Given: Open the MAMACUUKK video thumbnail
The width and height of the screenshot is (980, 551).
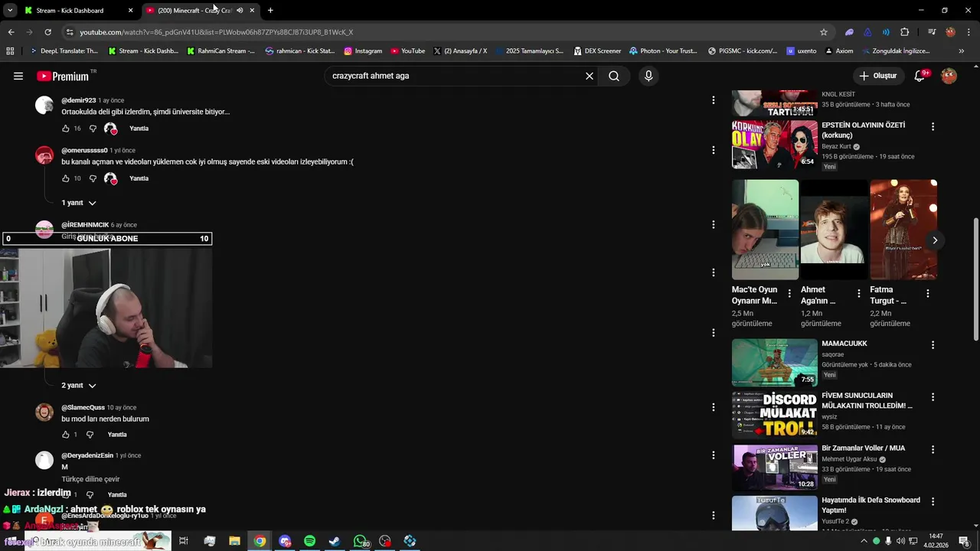Looking at the screenshot, I should pos(775,363).
